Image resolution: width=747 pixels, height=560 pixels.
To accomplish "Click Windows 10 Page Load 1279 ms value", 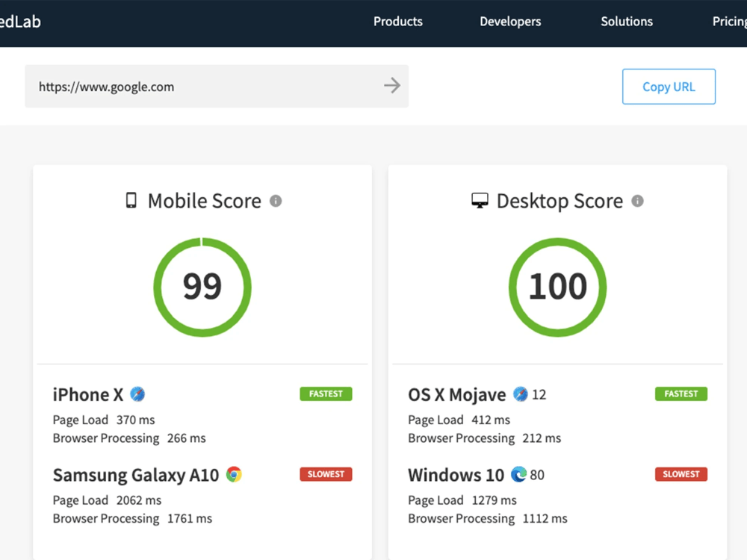I will [494, 500].
